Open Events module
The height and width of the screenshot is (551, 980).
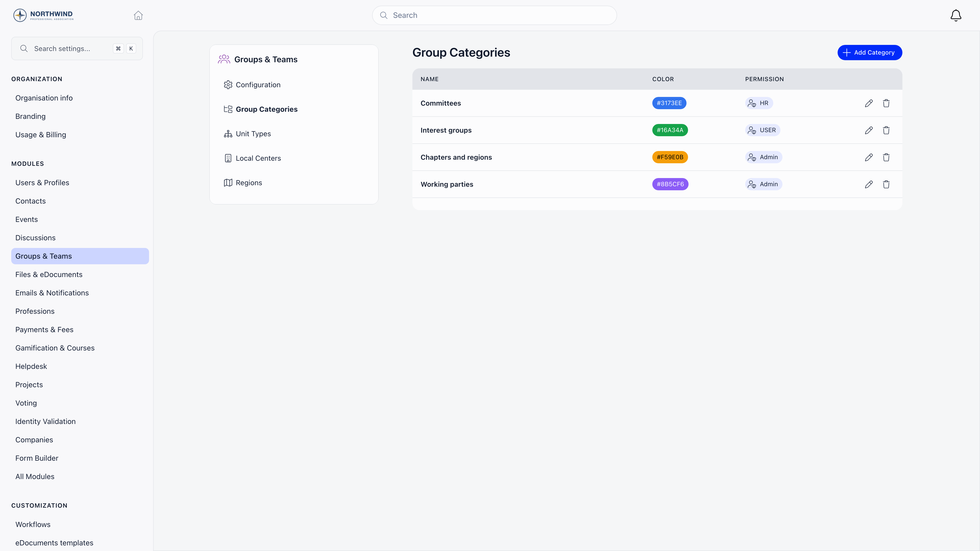click(27, 219)
